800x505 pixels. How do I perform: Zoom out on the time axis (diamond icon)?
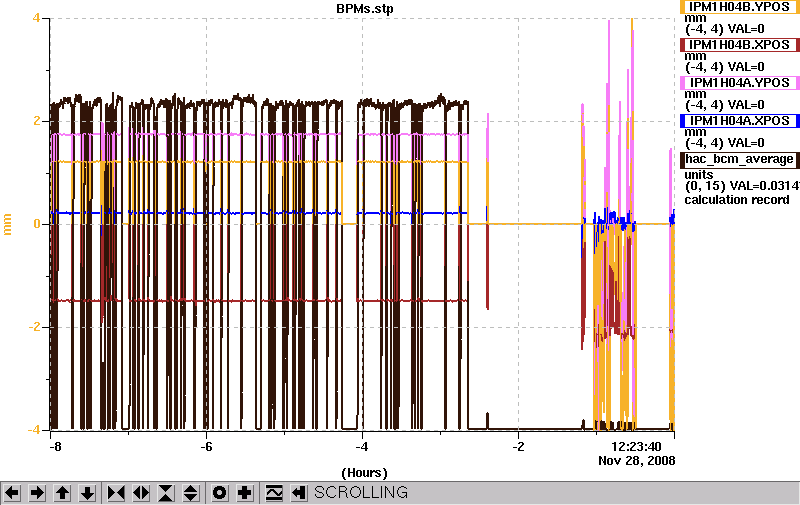click(141, 493)
